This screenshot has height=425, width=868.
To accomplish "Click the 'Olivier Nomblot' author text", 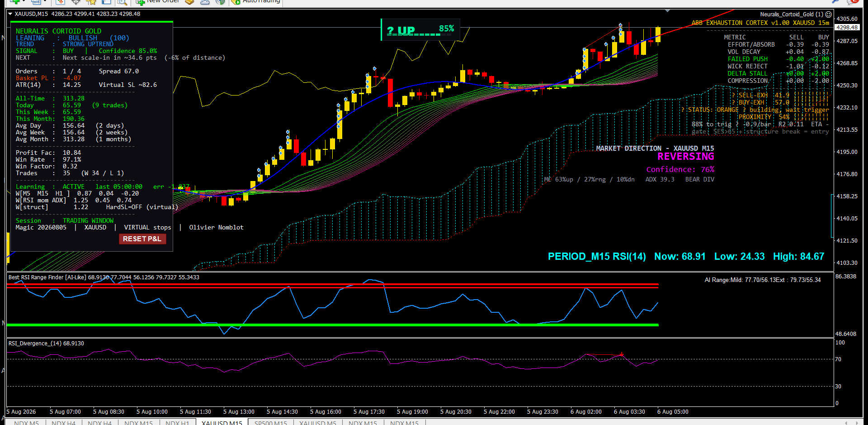I will [217, 228].
